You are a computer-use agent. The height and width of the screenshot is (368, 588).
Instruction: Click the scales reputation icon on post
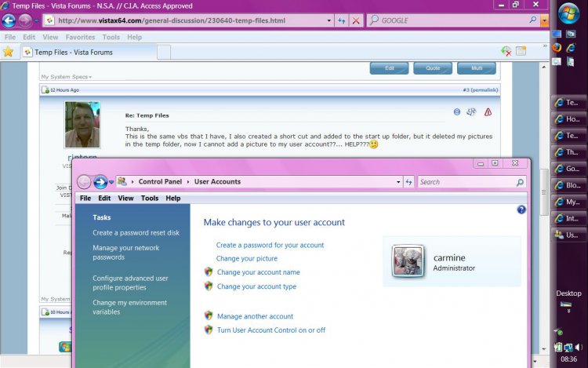[471, 111]
